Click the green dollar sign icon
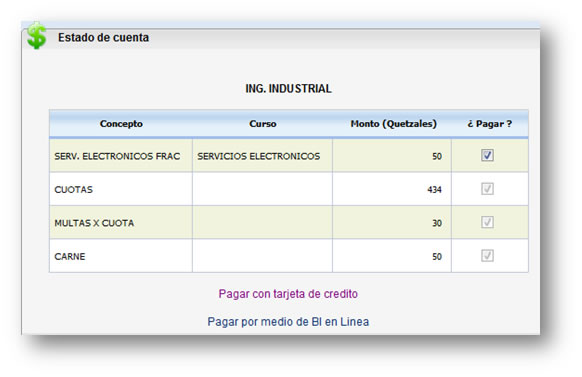 pos(36,36)
